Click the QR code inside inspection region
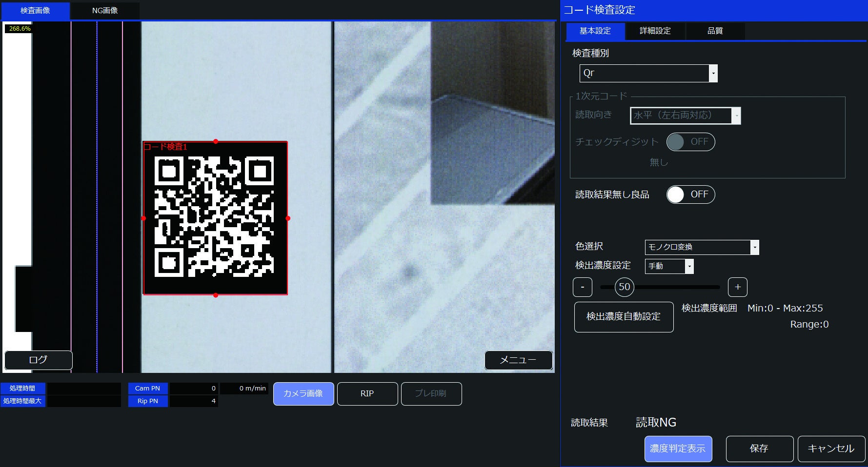This screenshot has width=868, height=467. point(214,216)
